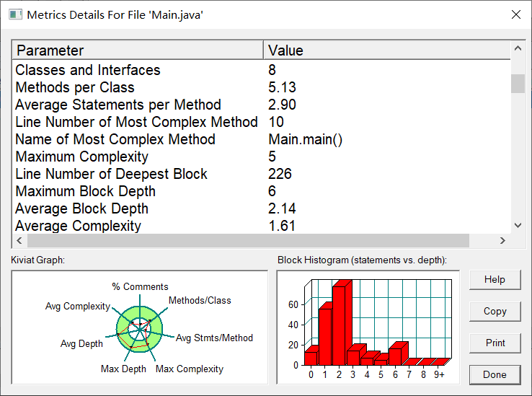
Task: Click the histogram bar at depth 6
Action: (x=395, y=356)
